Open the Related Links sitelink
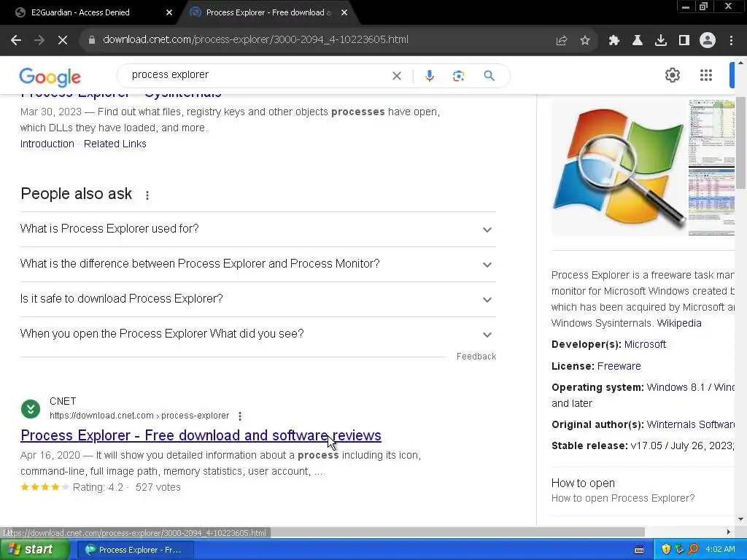The width and height of the screenshot is (747, 560). pos(115,144)
